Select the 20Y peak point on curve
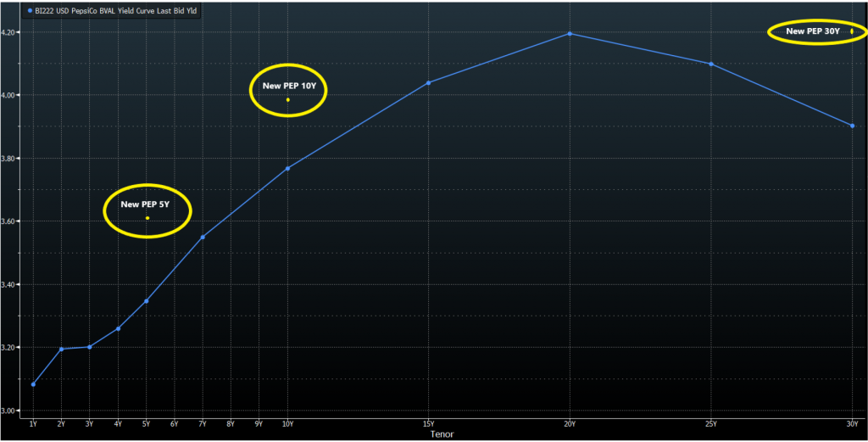Image resolution: width=868 pixels, height=442 pixels. [570, 34]
